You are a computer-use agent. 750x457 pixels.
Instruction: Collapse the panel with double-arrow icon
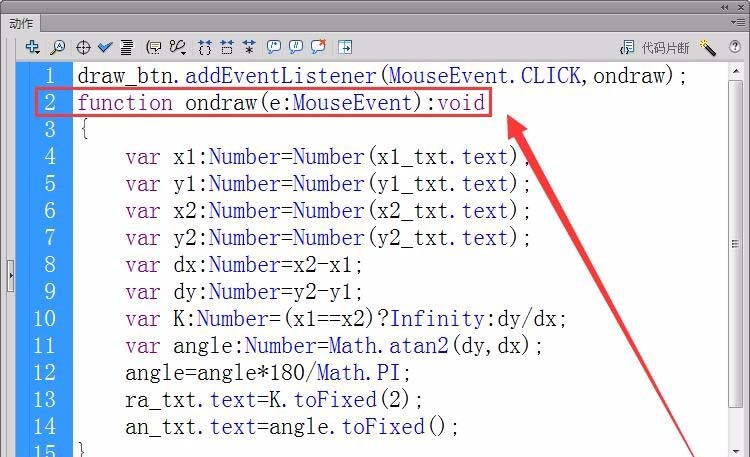pos(725,7)
